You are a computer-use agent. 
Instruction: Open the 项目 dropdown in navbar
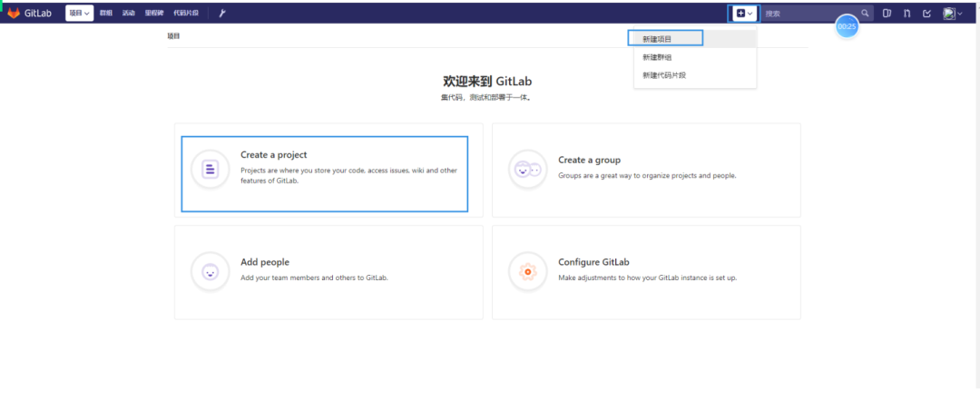(79, 13)
